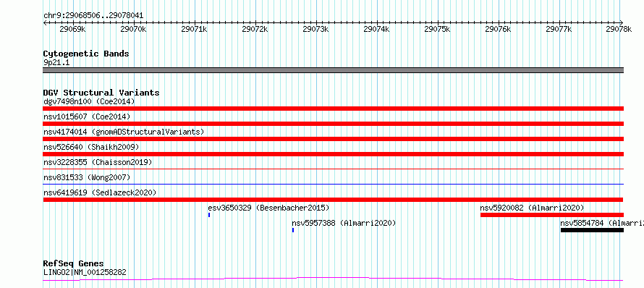
Task: Select the magenta LINGO2 transcript line
Action: click(x=334, y=279)
